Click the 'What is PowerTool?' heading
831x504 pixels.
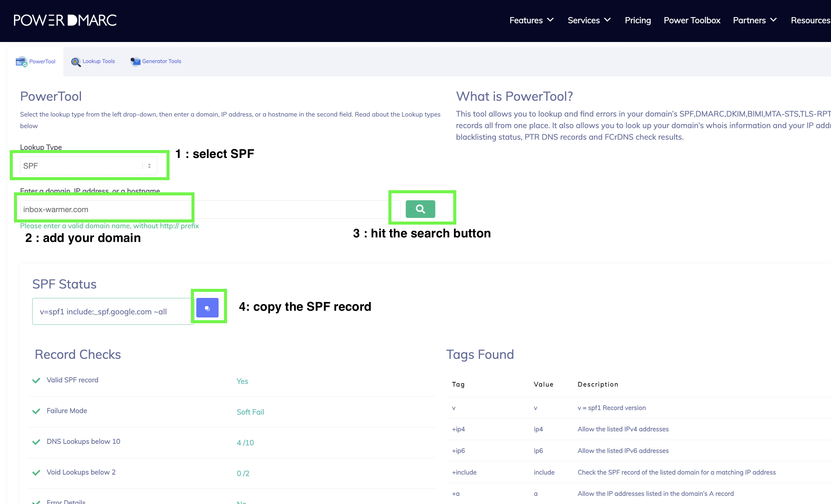pos(514,96)
